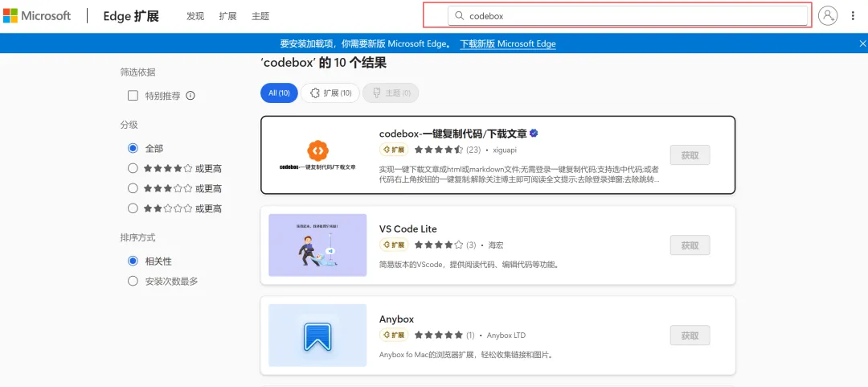Screen dimensions: 868x387
Task: Click the 扩展 badge under codebox title
Action: (x=394, y=150)
